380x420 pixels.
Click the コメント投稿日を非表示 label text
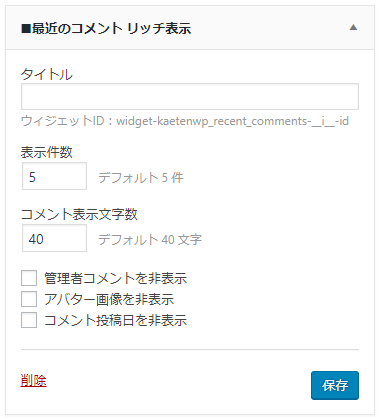coord(115,320)
